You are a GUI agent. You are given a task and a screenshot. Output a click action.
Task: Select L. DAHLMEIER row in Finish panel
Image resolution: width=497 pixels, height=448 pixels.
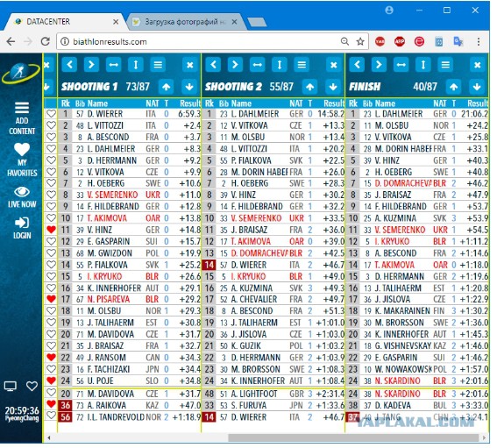[x=417, y=114]
